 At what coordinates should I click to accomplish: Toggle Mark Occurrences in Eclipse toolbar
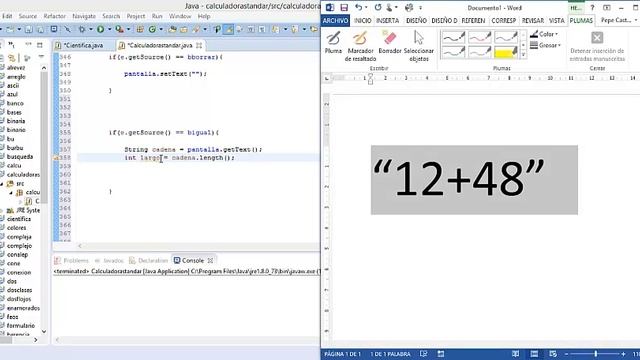click(228, 29)
